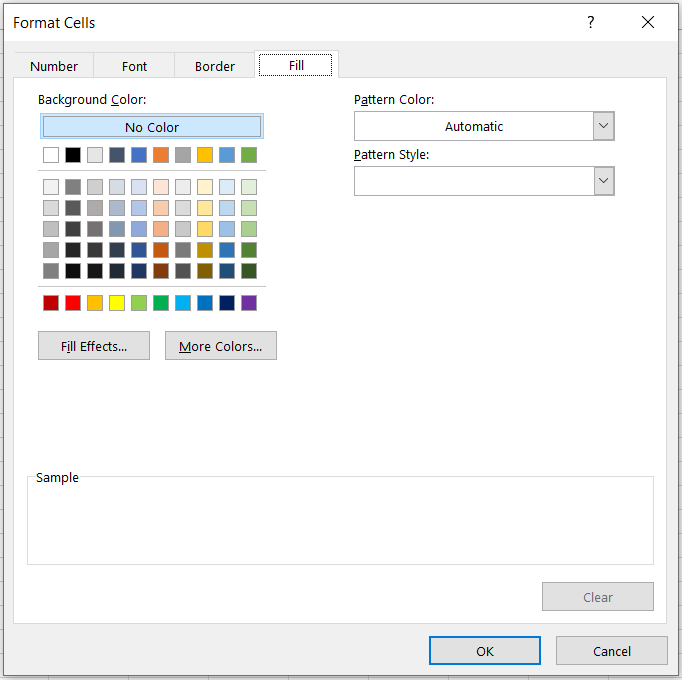The image size is (682, 680).
Task: Expand the Pattern Color dropdown
Action: [x=603, y=126]
